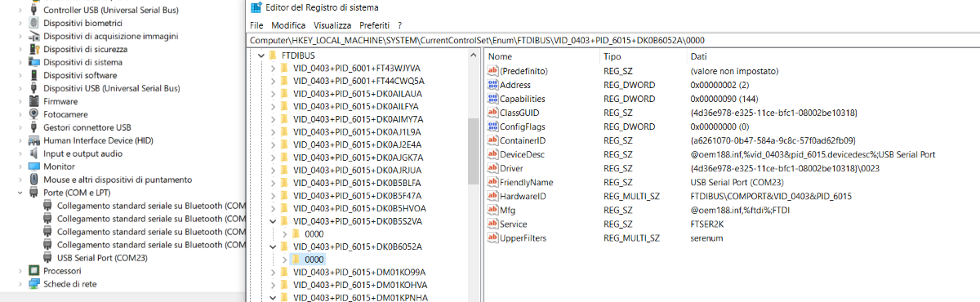Click the Dispositivi software icon
Viewport: 980px width, 302px height.
[x=33, y=75]
